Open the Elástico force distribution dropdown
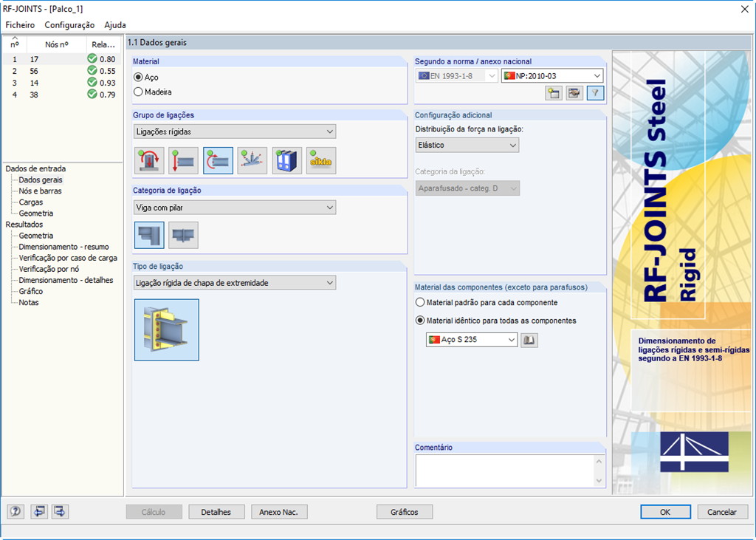The height and width of the screenshot is (540, 756). 467,145
